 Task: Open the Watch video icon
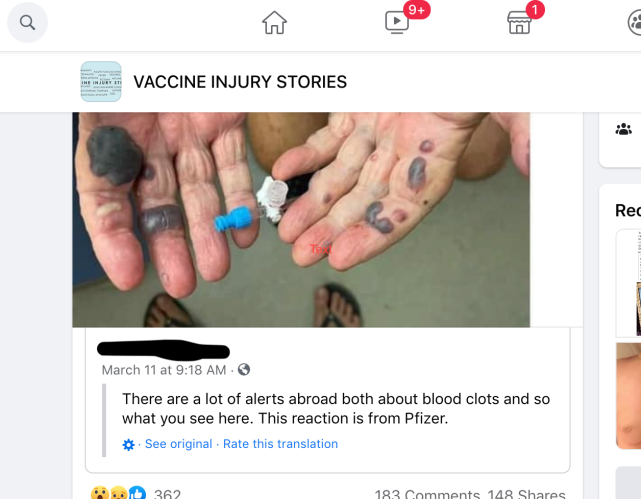pos(397,22)
